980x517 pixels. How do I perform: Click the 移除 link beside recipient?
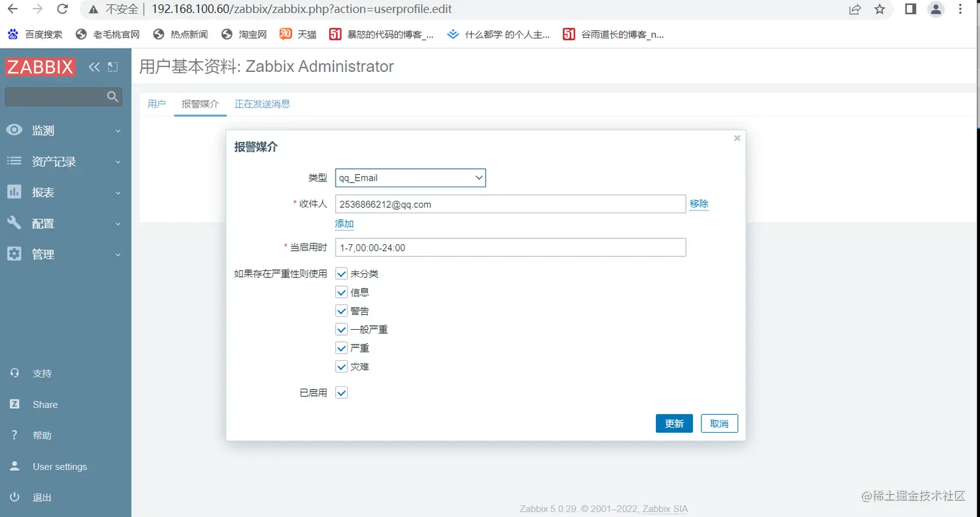pos(699,204)
